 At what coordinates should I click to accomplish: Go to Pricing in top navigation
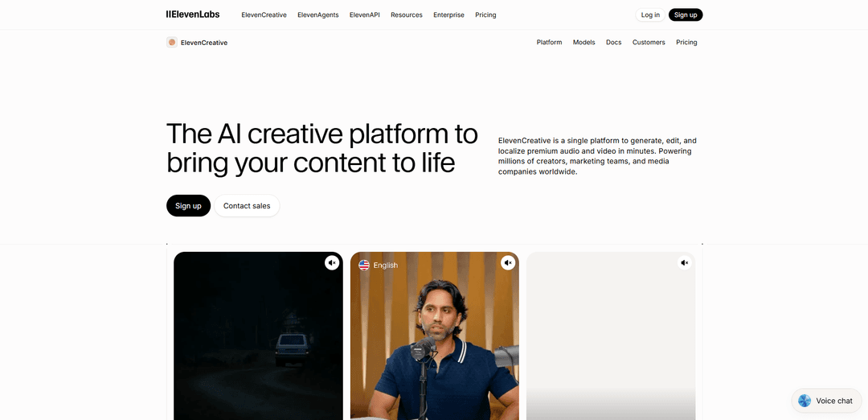pos(485,15)
